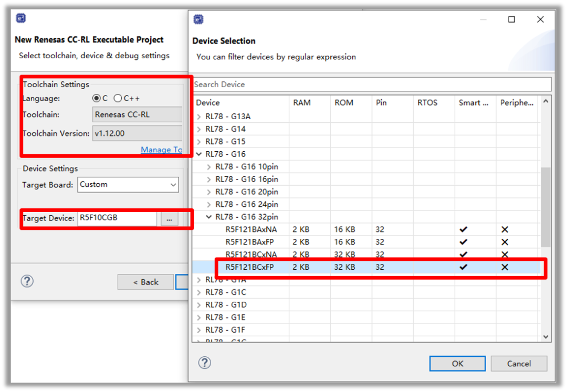Sort by the ROM column header
The height and width of the screenshot is (392, 567).
point(351,103)
